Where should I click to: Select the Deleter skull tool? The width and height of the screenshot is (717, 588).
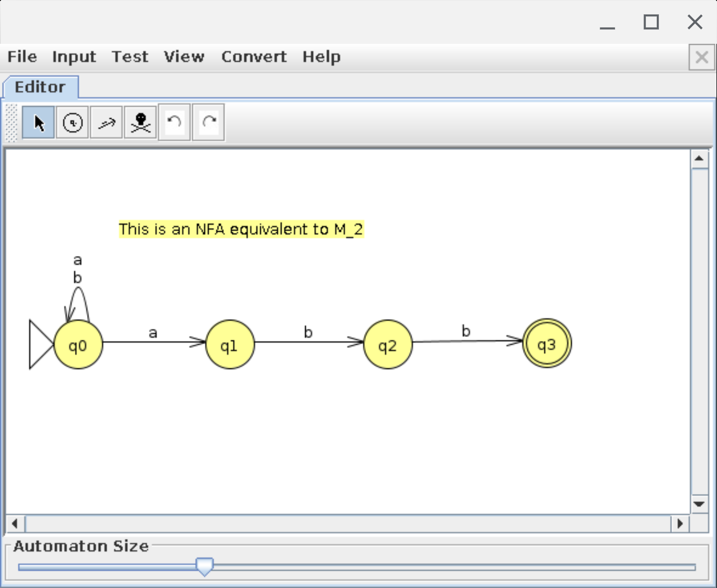click(x=140, y=122)
